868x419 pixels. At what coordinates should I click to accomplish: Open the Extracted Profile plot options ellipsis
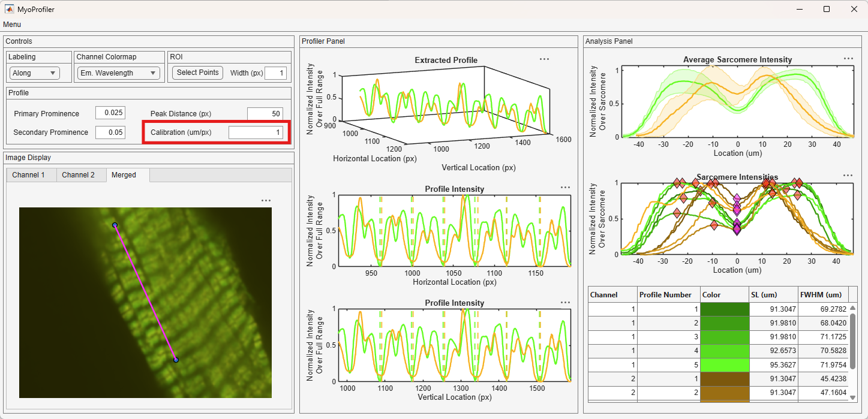(544, 59)
